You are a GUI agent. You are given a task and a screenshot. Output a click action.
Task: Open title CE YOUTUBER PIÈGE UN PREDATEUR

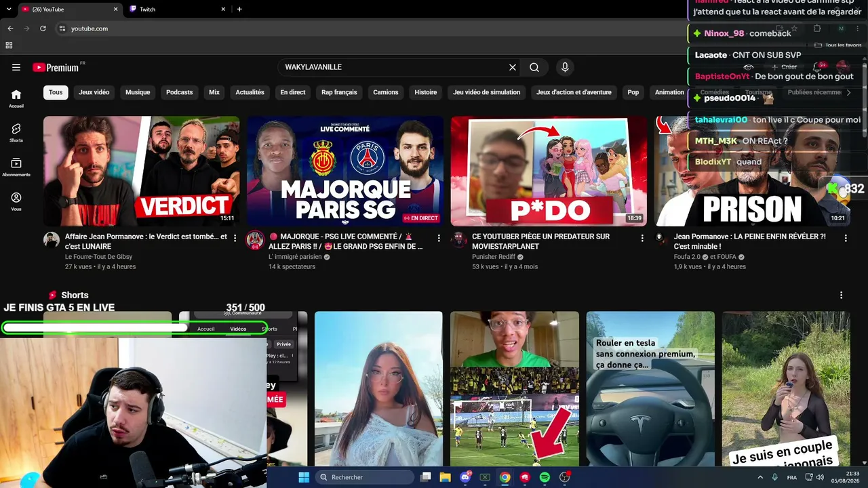click(541, 241)
